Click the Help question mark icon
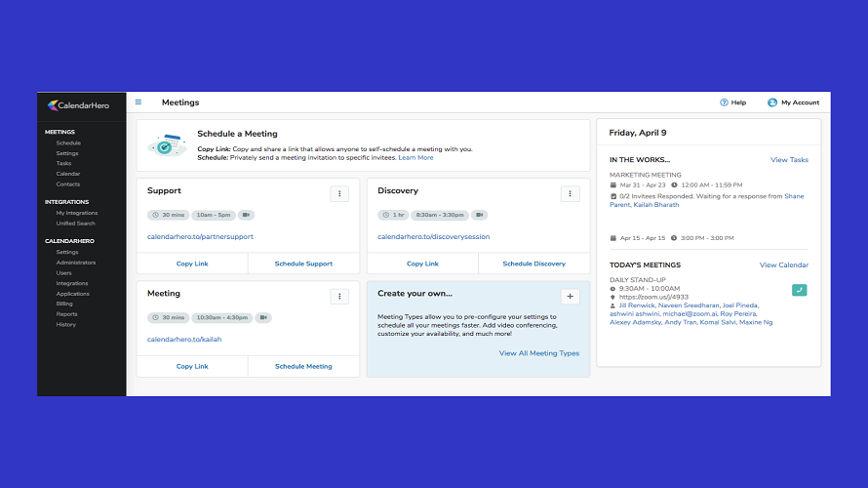 (x=724, y=102)
